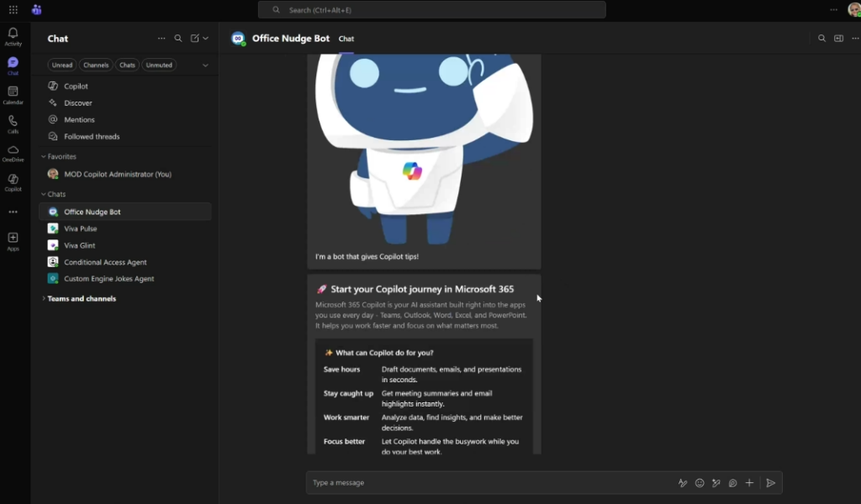
Task: Expand the filter chips dropdown chevron
Action: [205, 65]
